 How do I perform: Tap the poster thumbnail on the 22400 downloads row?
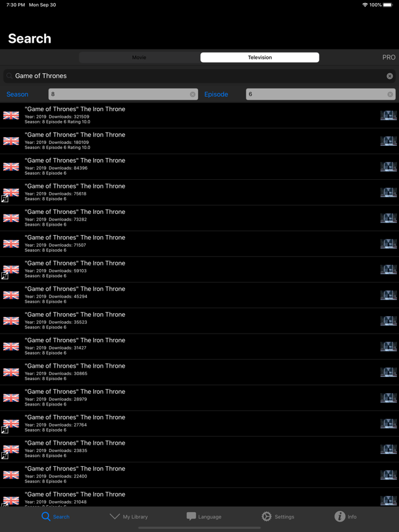tap(388, 475)
